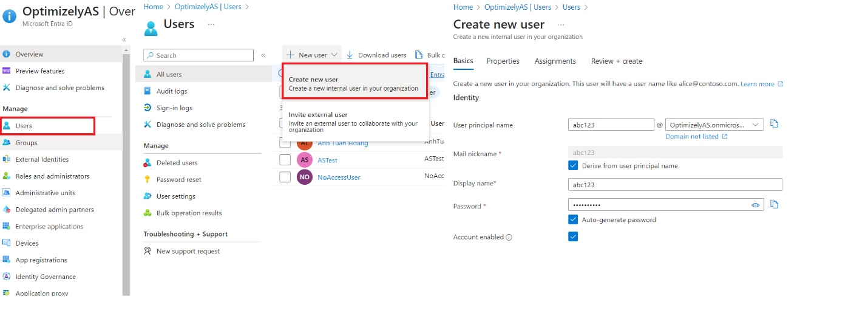This screenshot has height=310, width=868.
Task: Click the Delegated admin partners icon
Action: click(x=7, y=210)
